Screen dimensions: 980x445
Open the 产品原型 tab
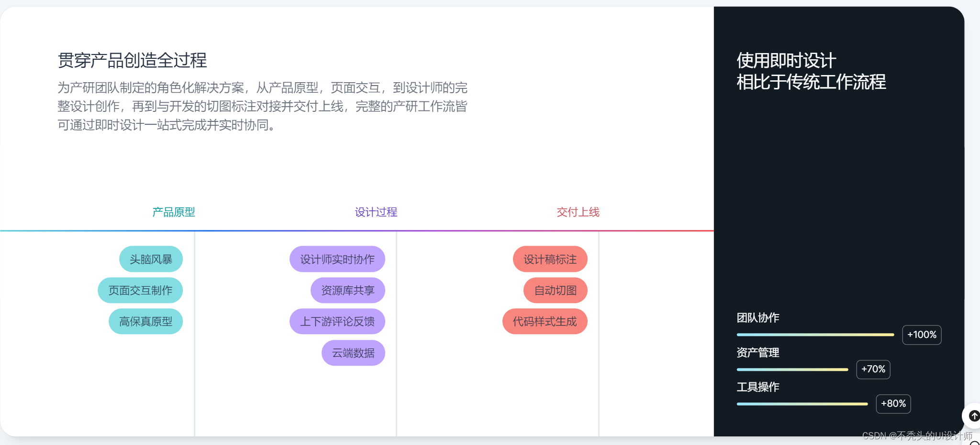174,212
